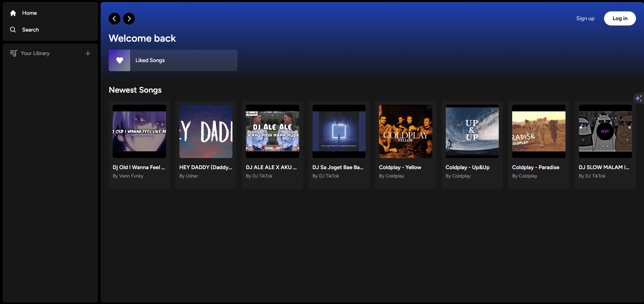The image size is (644, 304).
Task: Open the Liked Songs playlist
Action: (173, 60)
